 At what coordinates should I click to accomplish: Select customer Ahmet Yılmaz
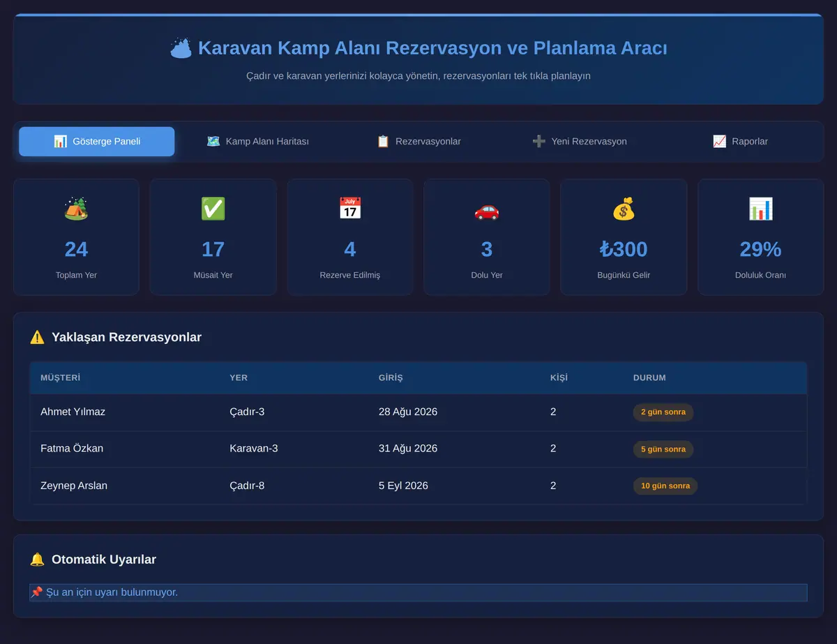73,412
